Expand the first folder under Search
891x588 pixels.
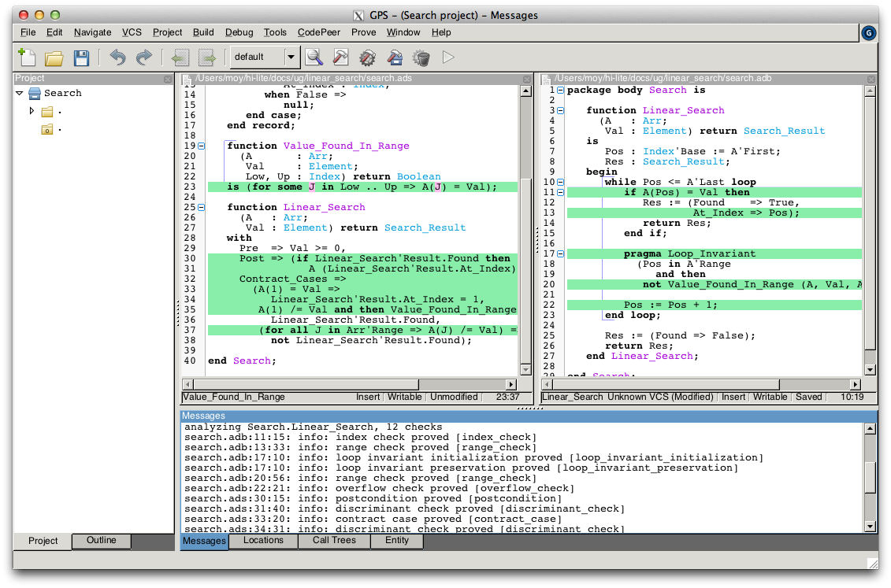pos(32,111)
